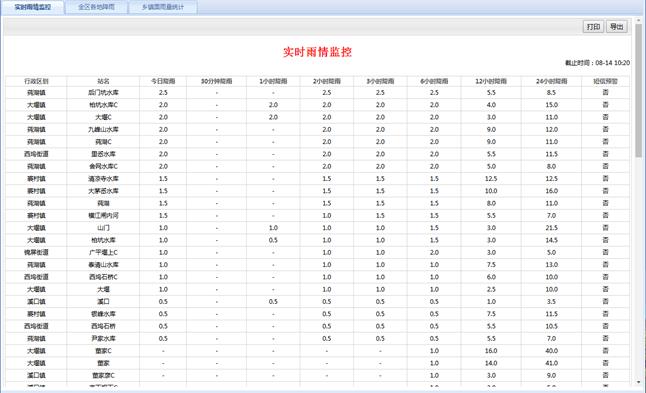
Task: Click the 24-hour value 13.0
Action: [552, 265]
